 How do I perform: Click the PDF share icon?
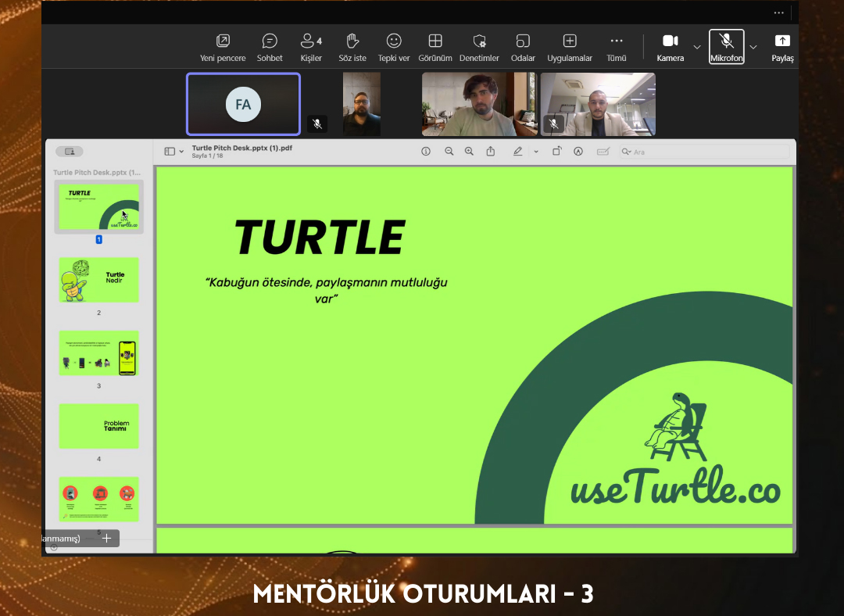[x=491, y=152]
